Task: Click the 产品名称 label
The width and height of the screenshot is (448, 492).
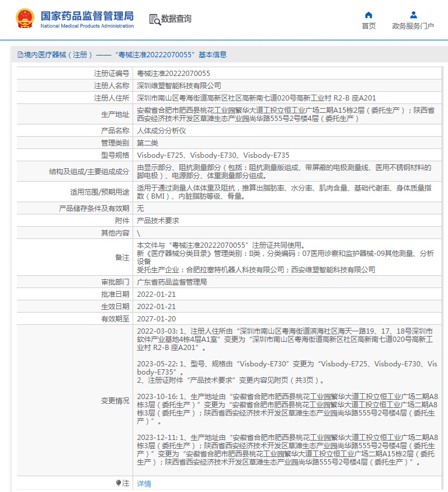Action: (x=115, y=130)
